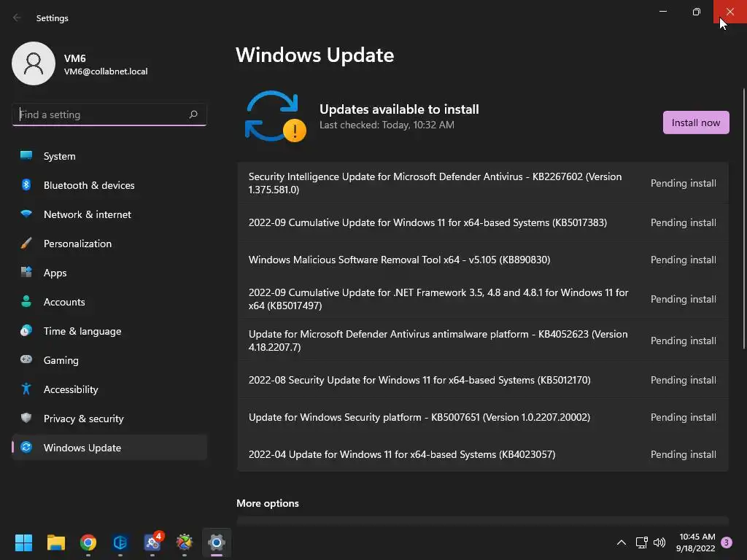The image size is (747, 560).
Task: Launch Google Chrome from taskbar
Action: [88, 542]
